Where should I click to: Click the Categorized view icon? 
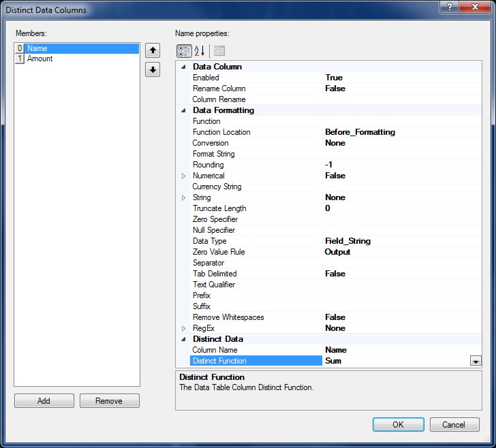pyautogui.click(x=184, y=51)
